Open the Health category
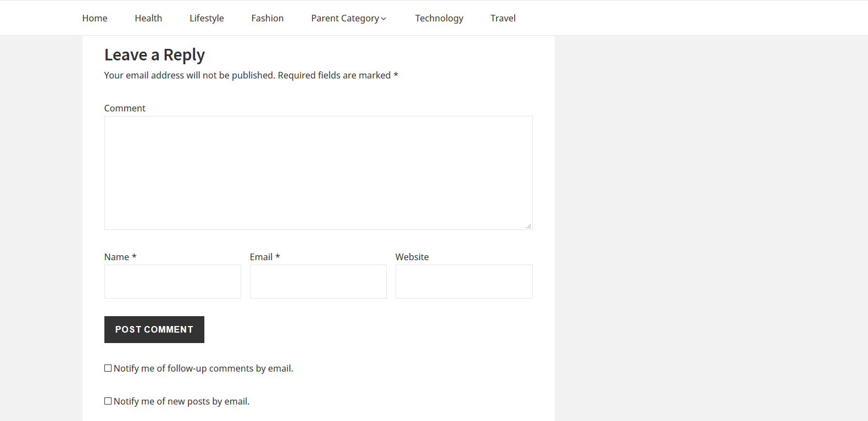The height and width of the screenshot is (421, 868). [x=148, y=18]
